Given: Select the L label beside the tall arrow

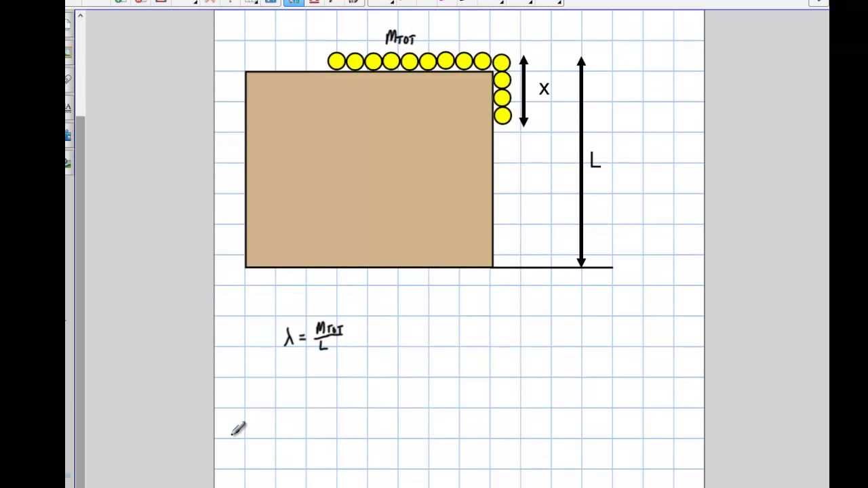Looking at the screenshot, I should [595, 160].
